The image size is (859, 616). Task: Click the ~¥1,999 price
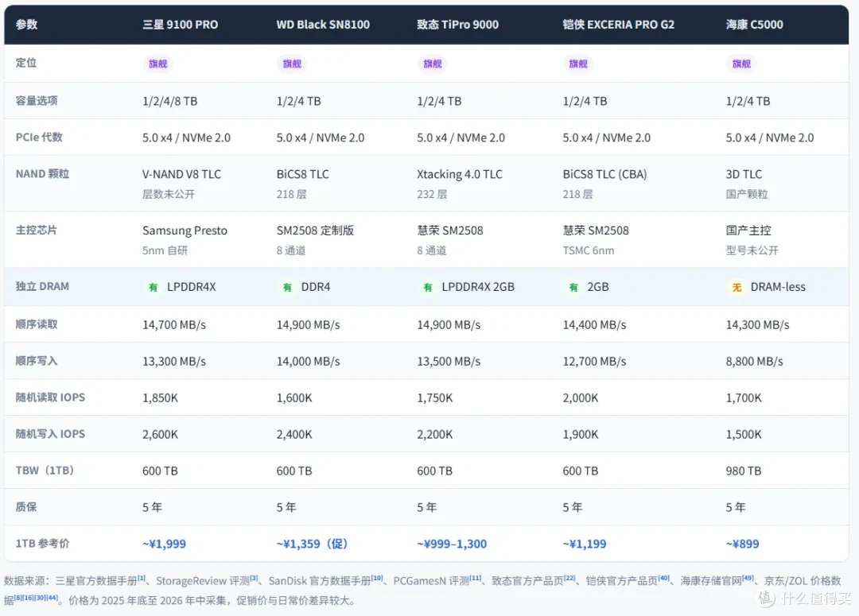[x=165, y=544]
